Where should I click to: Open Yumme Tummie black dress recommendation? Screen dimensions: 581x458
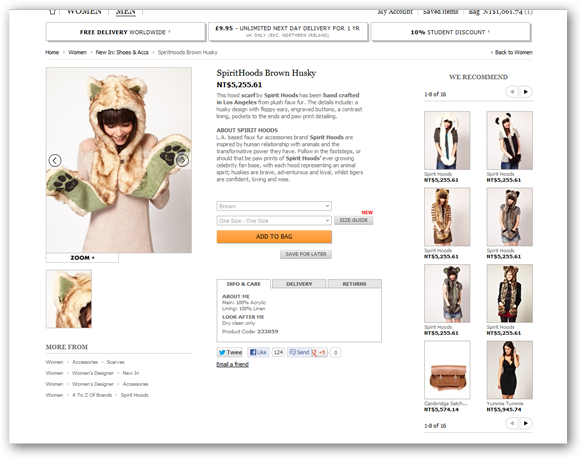pyautogui.click(x=509, y=370)
